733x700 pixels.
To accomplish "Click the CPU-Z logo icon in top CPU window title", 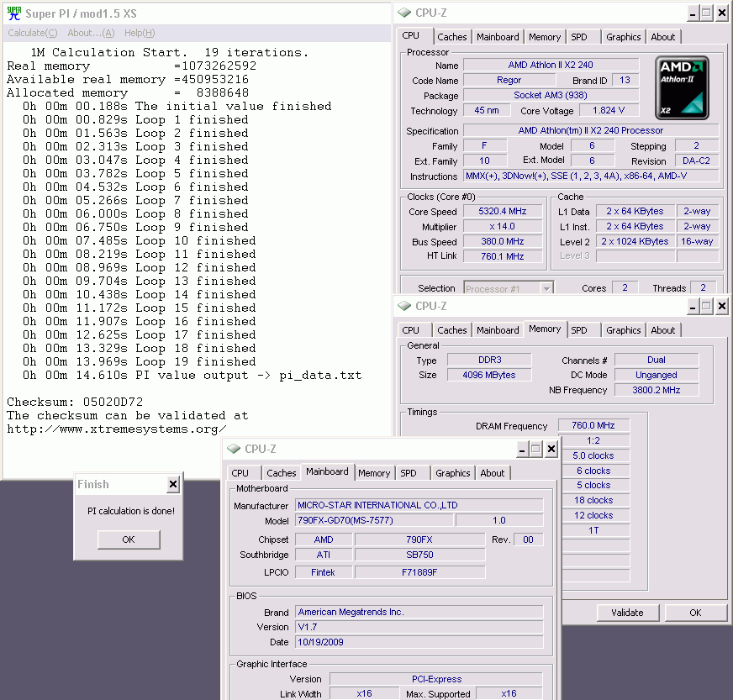I will (x=403, y=13).
